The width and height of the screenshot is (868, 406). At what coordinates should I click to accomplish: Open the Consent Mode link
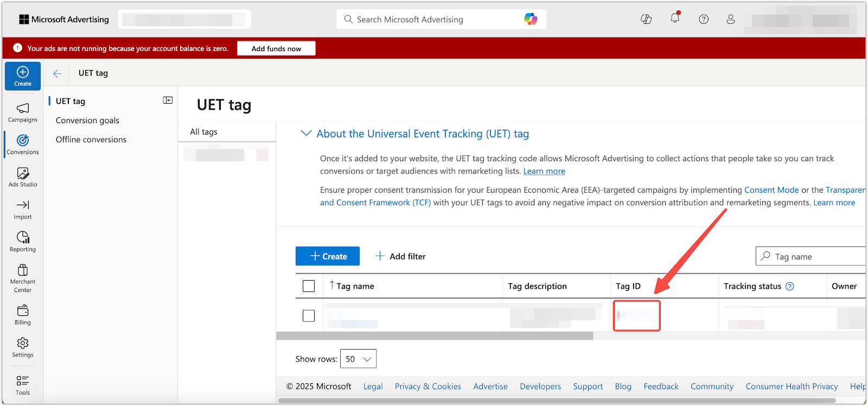click(771, 190)
